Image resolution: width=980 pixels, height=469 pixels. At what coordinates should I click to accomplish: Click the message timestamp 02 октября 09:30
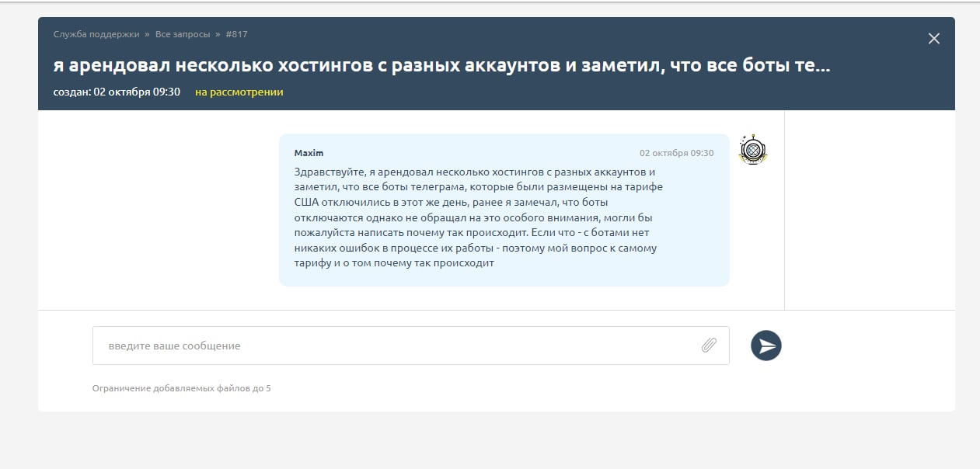[676, 153]
